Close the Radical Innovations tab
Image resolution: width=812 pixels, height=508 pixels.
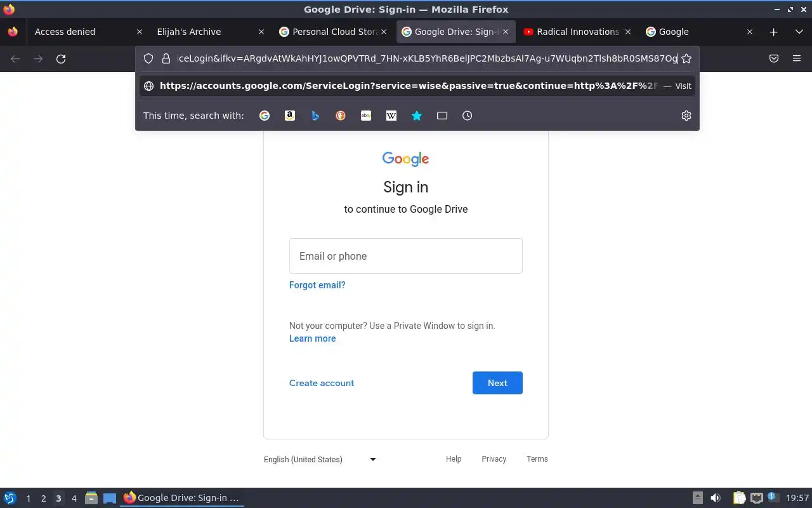point(628,32)
